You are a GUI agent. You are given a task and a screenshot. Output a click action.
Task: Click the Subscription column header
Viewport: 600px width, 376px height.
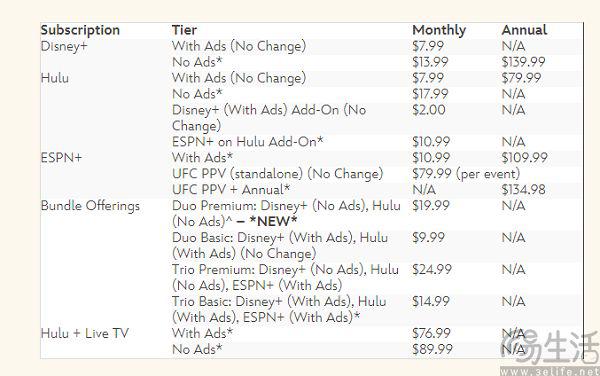coord(80,30)
